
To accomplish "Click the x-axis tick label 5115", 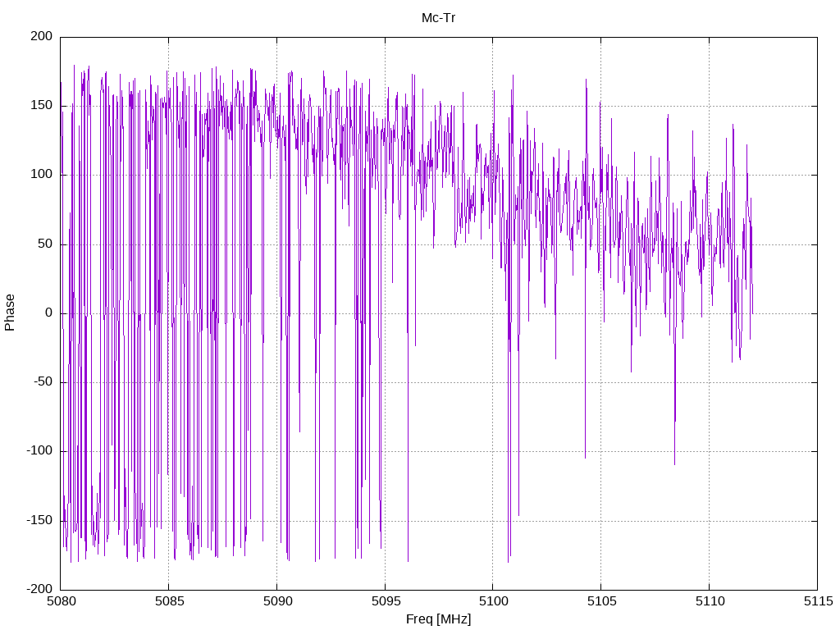I will click(x=818, y=601).
